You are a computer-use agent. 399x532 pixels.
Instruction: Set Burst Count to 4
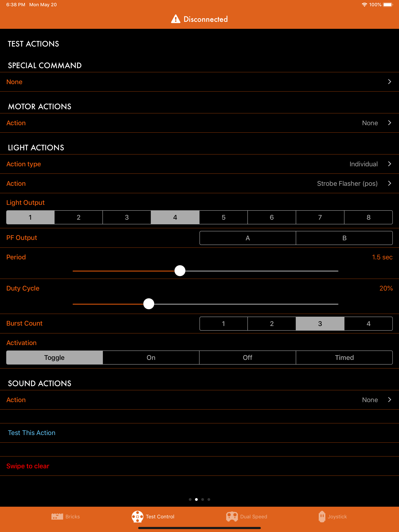[368, 323]
